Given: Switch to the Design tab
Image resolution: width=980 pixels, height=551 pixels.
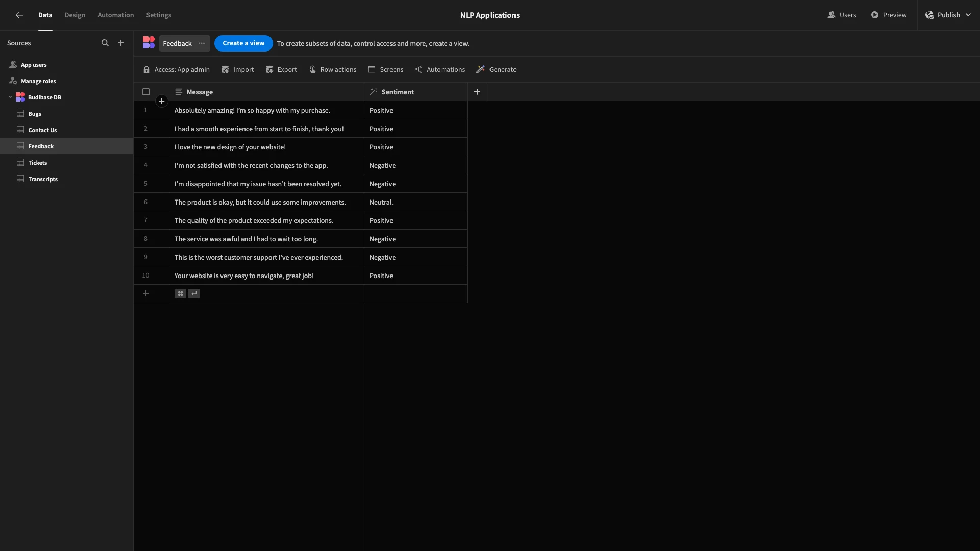Looking at the screenshot, I should pyautogui.click(x=75, y=15).
